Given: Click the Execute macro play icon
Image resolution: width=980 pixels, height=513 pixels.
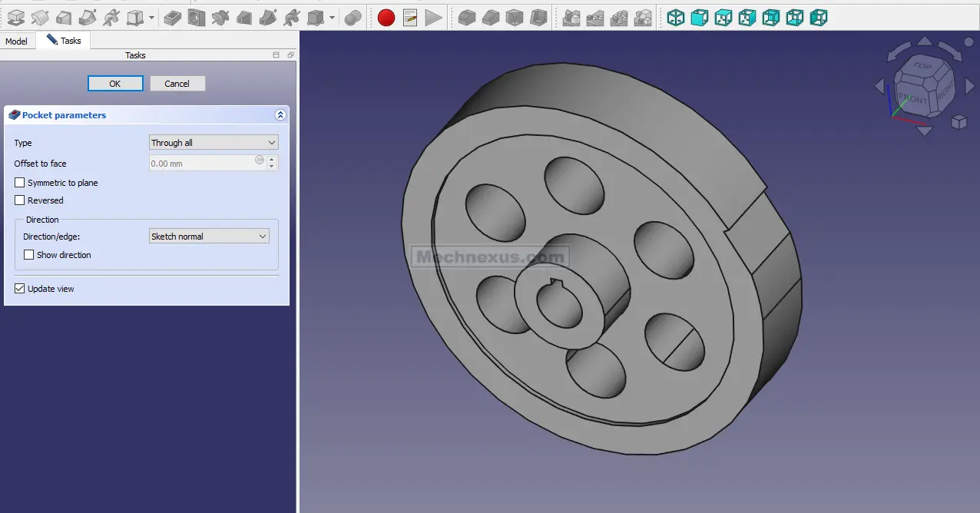Looking at the screenshot, I should [434, 17].
